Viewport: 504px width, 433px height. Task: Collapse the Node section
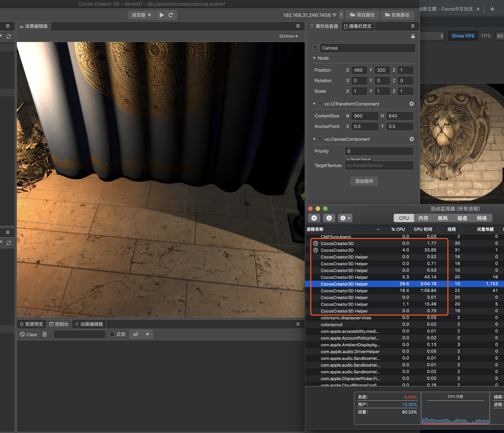click(x=314, y=58)
